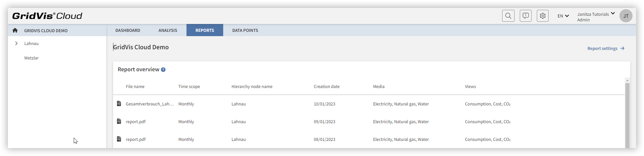
Task: Switch to the Dashboard tab
Action: 128,30
